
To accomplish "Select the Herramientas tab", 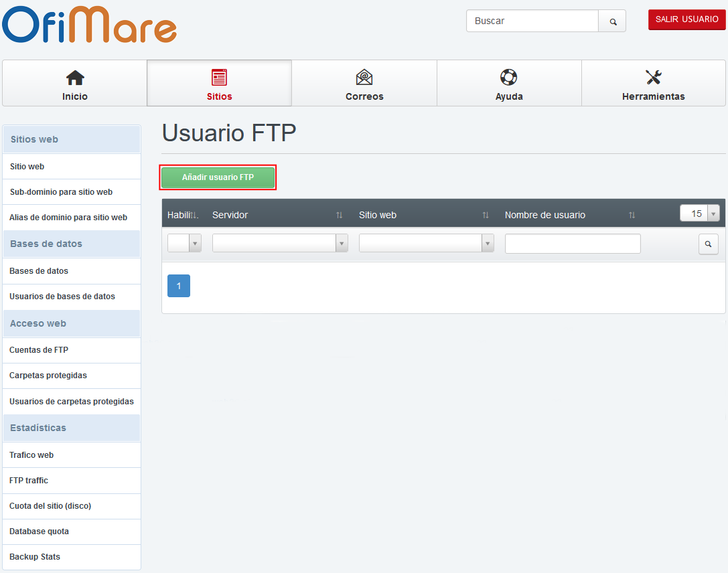I will tap(653, 83).
